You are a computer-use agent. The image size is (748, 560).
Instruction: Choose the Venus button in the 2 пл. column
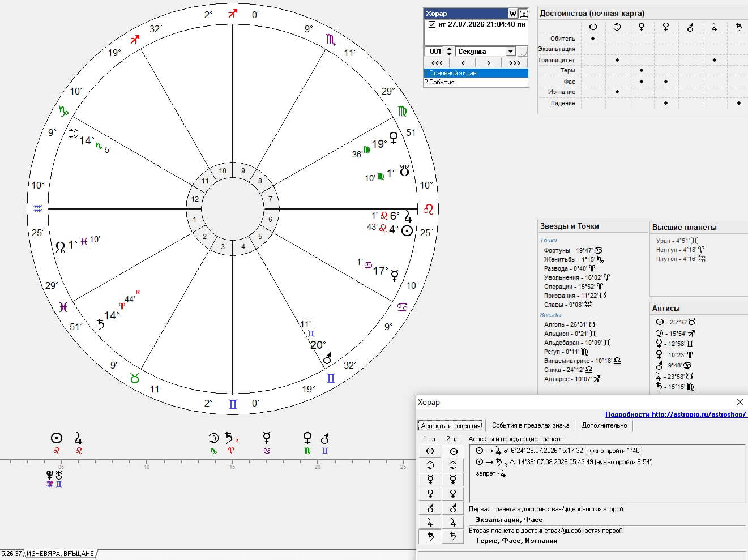coord(453,494)
